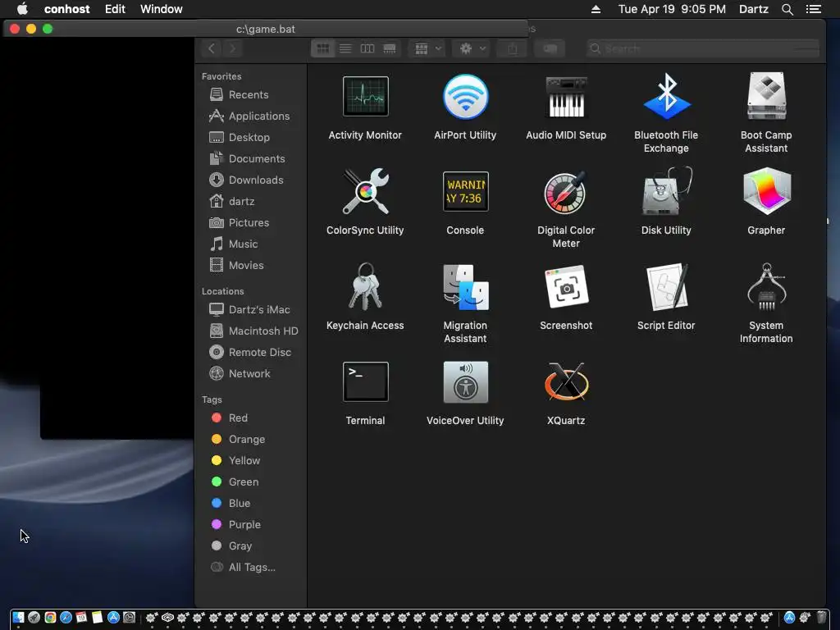Open Recents in the sidebar

pyautogui.click(x=250, y=95)
